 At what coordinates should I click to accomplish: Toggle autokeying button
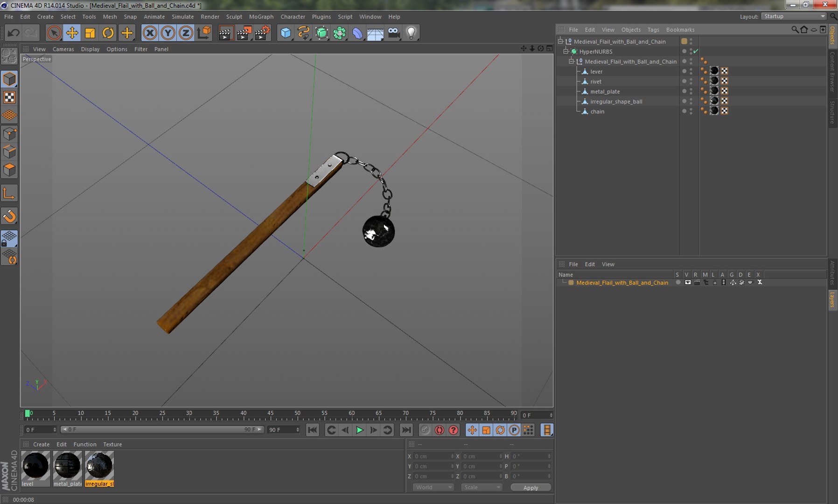pyautogui.click(x=439, y=430)
